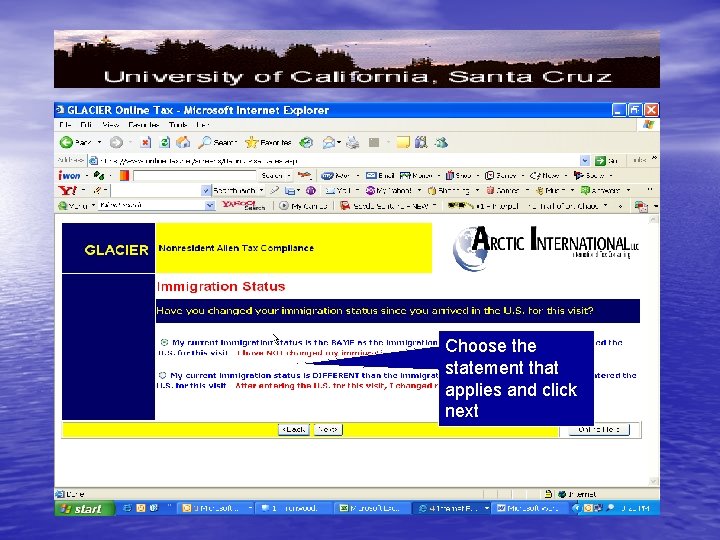Click the grey Forward arrow icon
The width and height of the screenshot is (720, 540).
tap(116, 143)
